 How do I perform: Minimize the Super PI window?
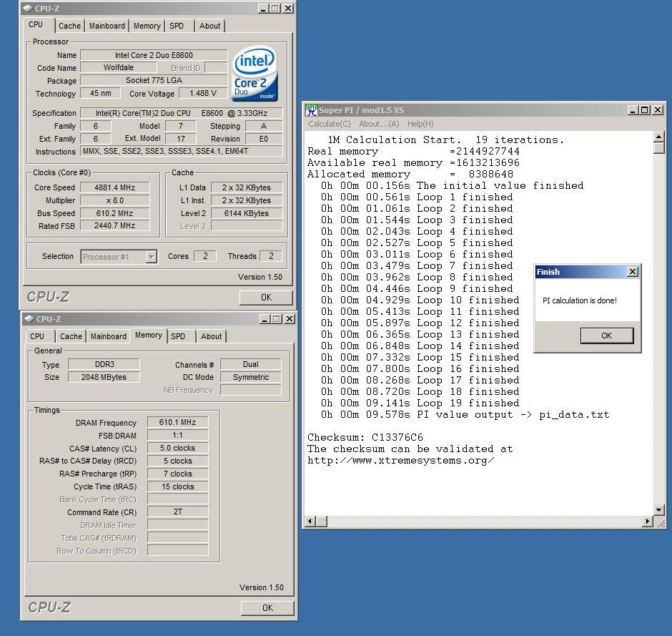tap(633, 109)
